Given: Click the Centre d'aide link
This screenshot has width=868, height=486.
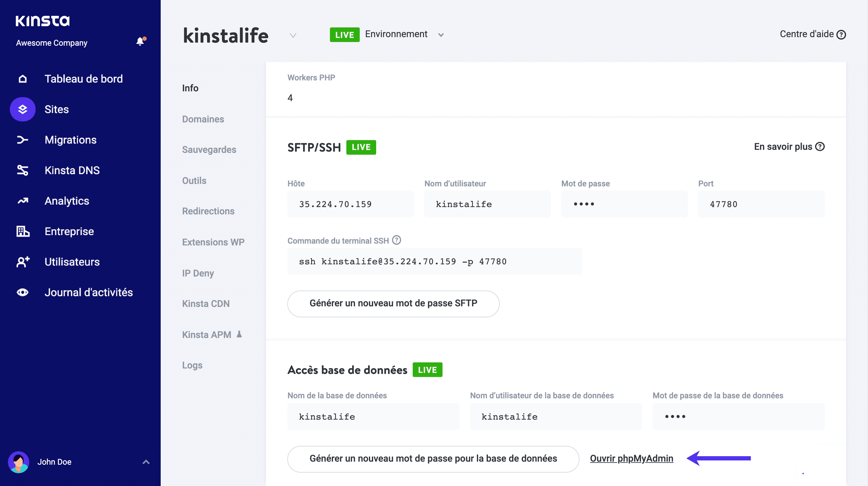Looking at the screenshot, I should (807, 34).
